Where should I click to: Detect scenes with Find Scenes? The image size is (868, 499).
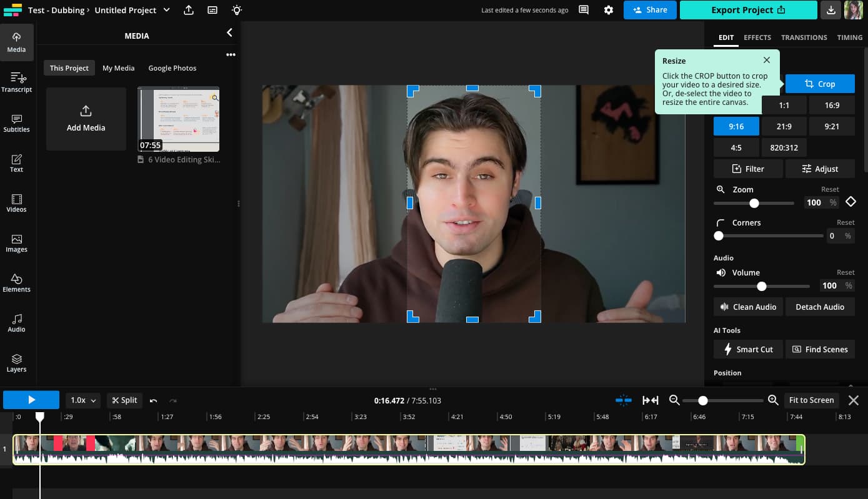tap(820, 349)
